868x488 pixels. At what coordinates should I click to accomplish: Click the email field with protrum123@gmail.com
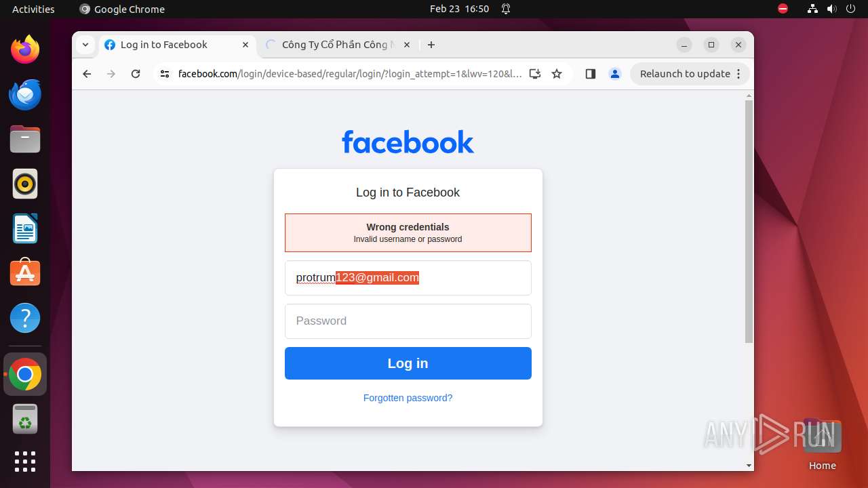coord(408,278)
